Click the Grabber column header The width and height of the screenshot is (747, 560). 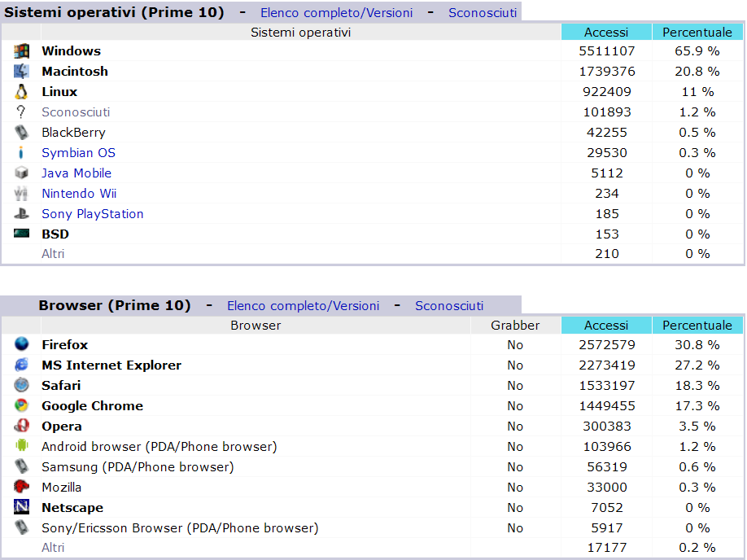pyautogui.click(x=515, y=326)
